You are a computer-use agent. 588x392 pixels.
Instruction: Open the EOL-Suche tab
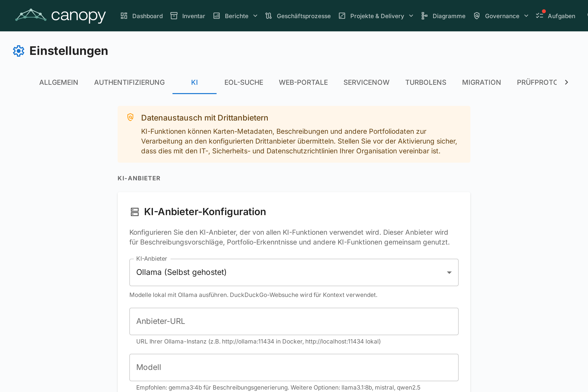coord(244,83)
